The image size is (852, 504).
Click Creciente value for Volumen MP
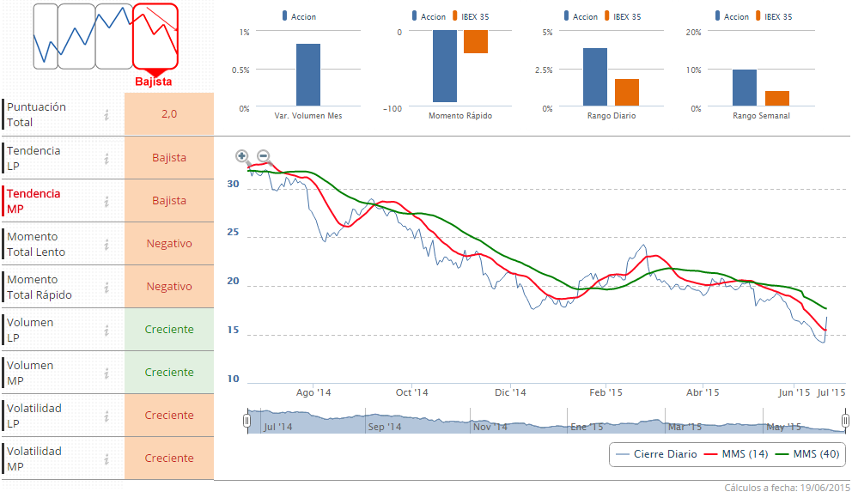(169, 372)
